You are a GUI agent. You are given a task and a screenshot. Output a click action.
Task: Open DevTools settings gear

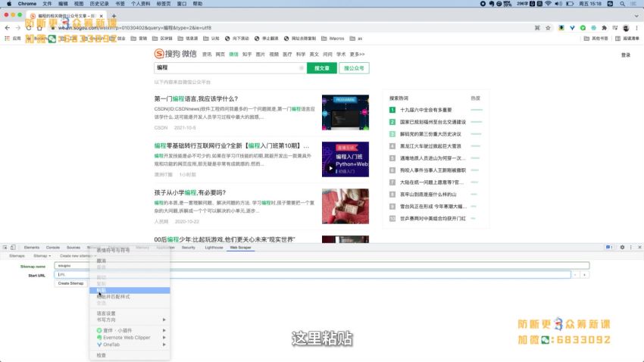click(622, 248)
